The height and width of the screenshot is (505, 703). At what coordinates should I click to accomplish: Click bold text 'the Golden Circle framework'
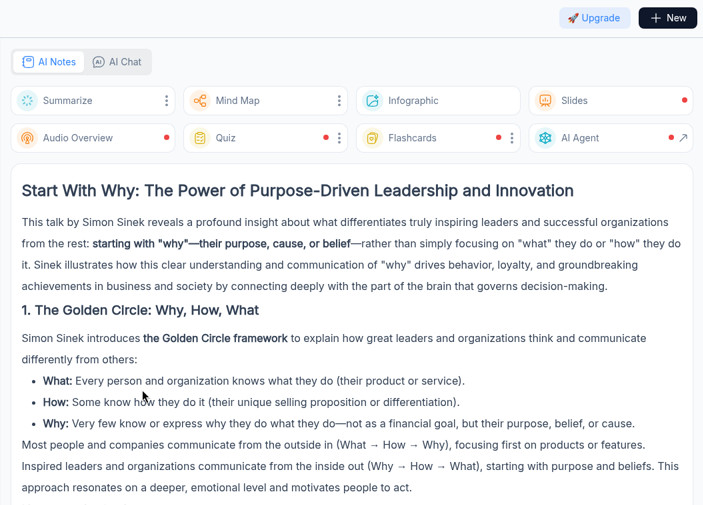click(x=215, y=338)
